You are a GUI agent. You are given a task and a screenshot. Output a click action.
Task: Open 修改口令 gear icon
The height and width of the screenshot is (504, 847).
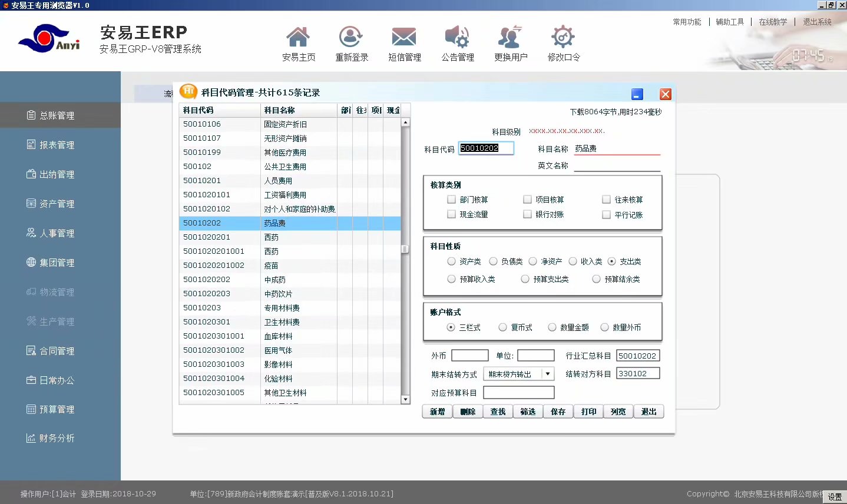[x=563, y=37]
